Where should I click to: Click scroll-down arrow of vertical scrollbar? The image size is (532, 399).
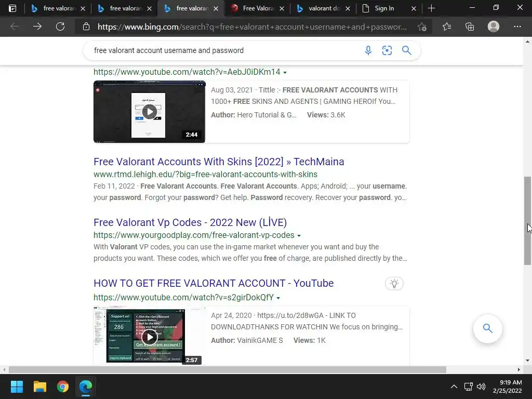click(528, 361)
